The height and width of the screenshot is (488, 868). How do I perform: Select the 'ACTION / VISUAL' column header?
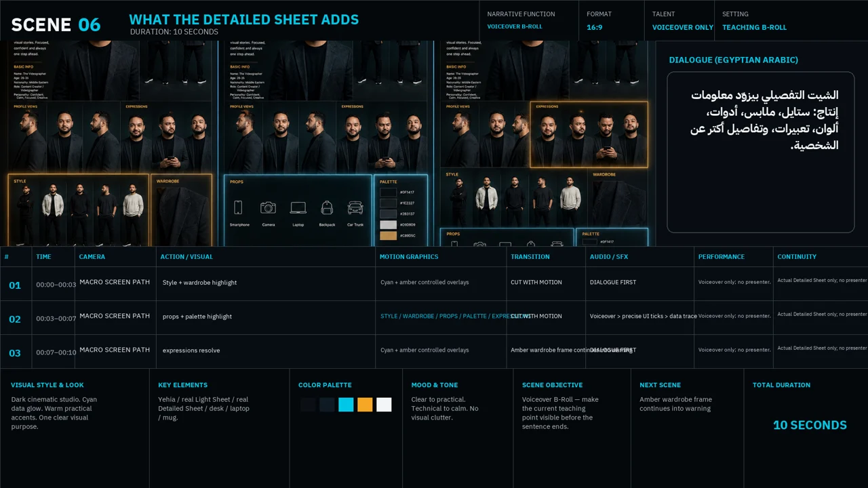point(186,257)
